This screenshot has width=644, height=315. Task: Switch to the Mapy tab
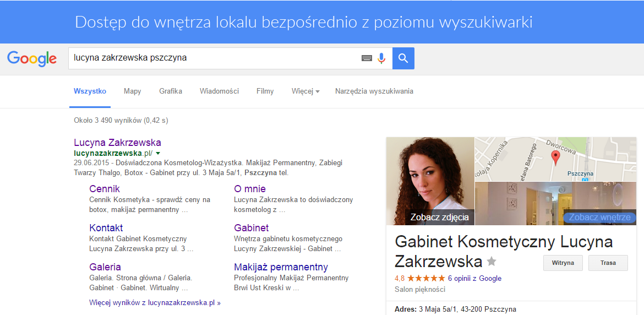pos(132,91)
